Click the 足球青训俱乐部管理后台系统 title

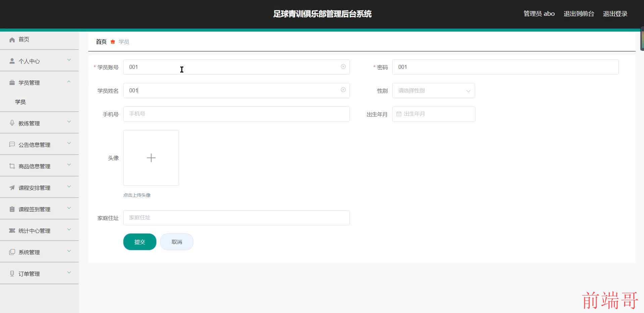pyautogui.click(x=322, y=14)
